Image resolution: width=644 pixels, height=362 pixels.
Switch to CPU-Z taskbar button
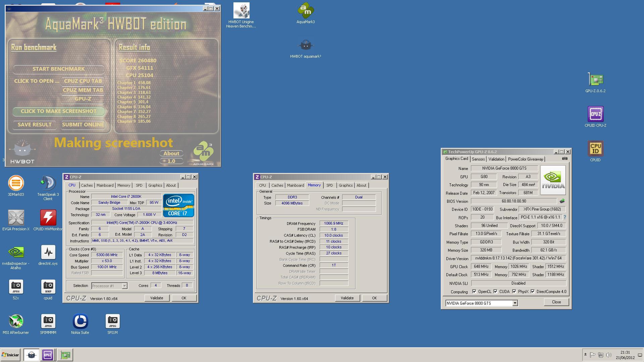pos(47,355)
